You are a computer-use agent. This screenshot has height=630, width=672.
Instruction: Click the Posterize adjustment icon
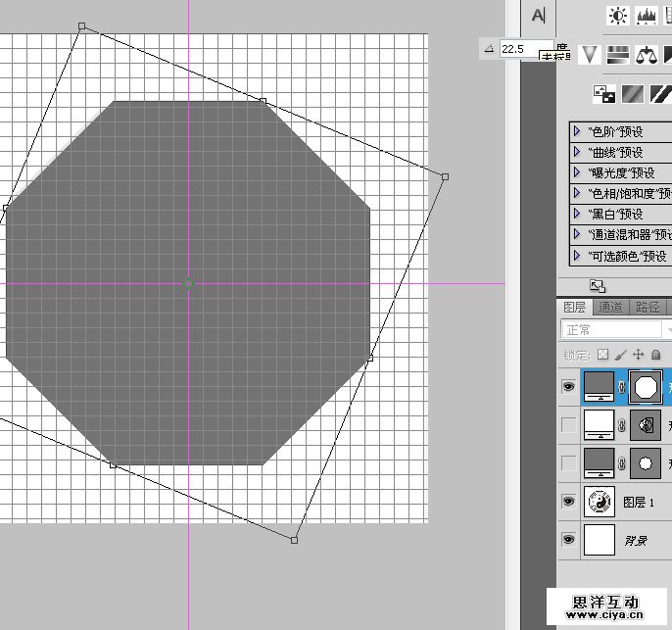click(x=634, y=94)
